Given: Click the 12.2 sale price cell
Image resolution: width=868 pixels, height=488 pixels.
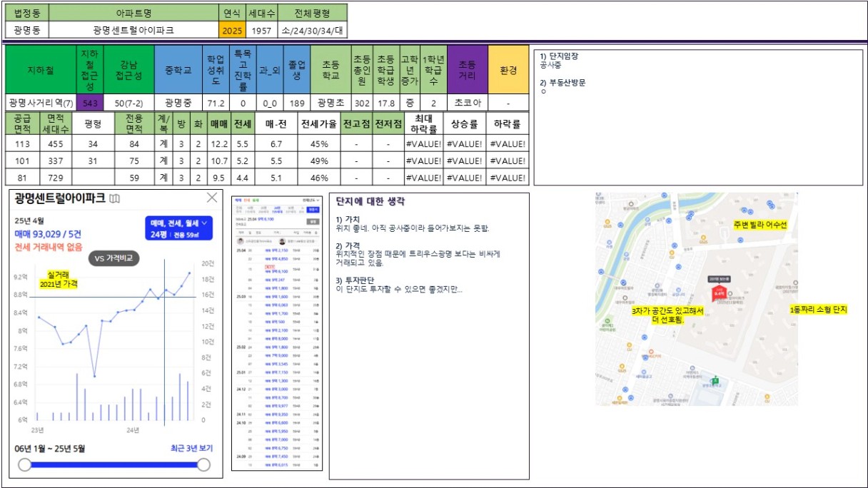Looking at the screenshot, I should pos(218,143).
